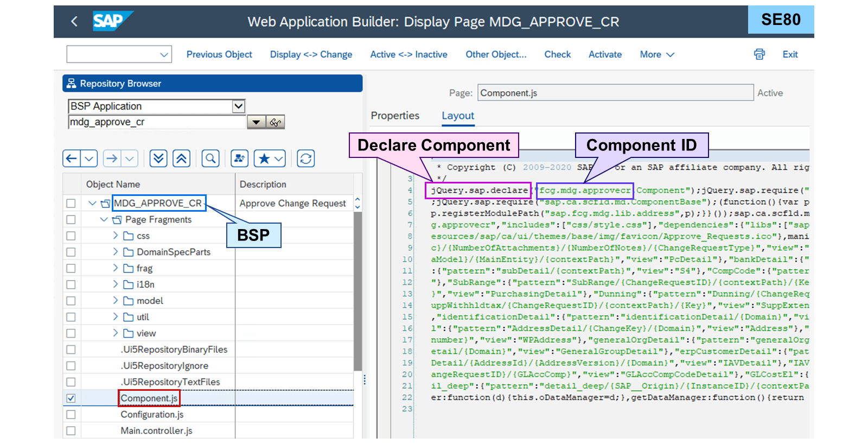Select Main.controller.js in the object tree
The height and width of the screenshot is (444, 868).
point(156,431)
